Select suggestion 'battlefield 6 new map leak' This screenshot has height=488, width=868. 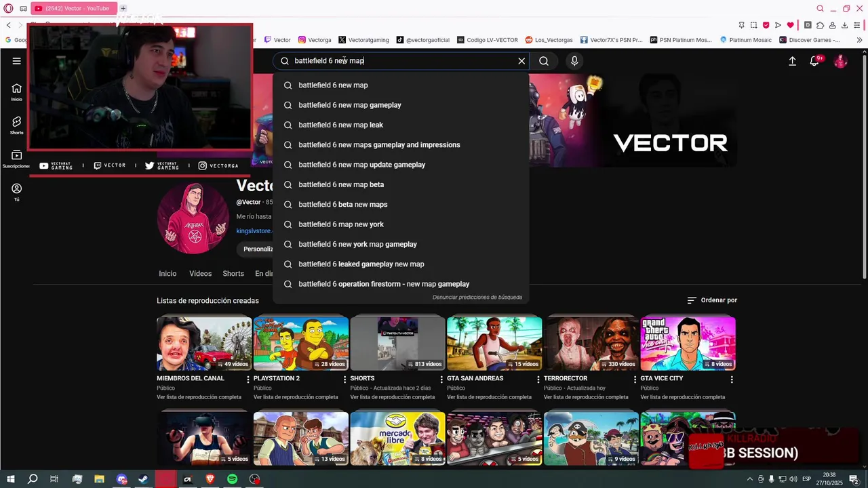401,125
